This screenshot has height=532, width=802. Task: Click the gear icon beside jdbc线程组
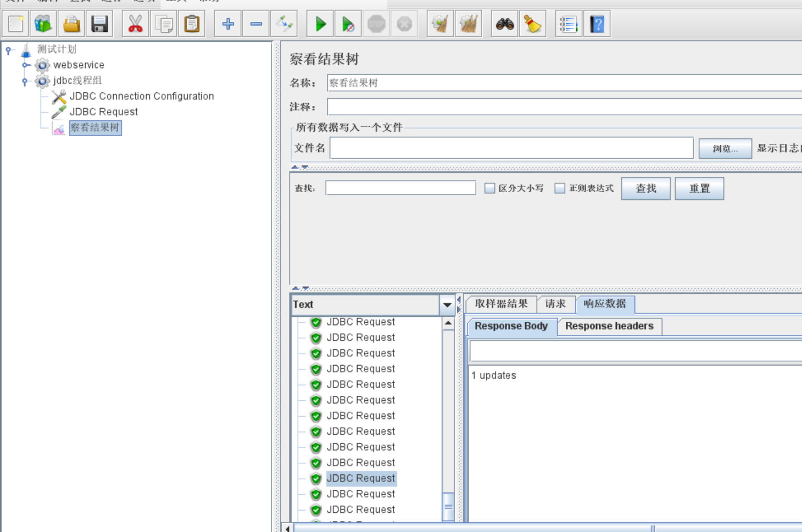42,81
